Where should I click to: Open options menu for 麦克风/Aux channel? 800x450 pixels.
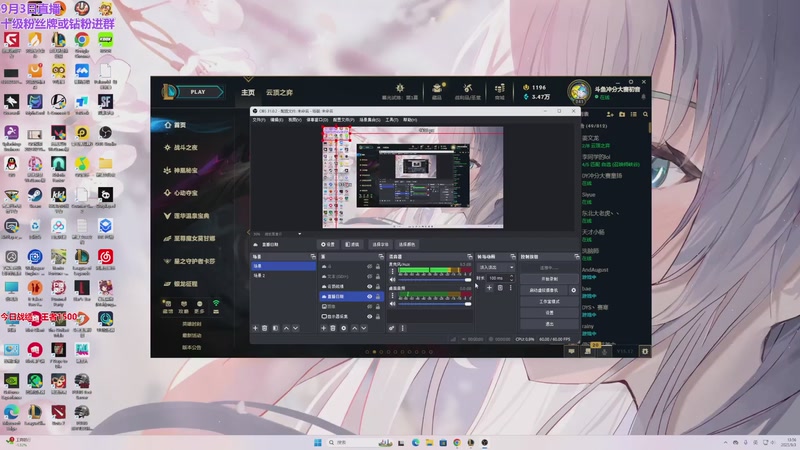(392, 271)
